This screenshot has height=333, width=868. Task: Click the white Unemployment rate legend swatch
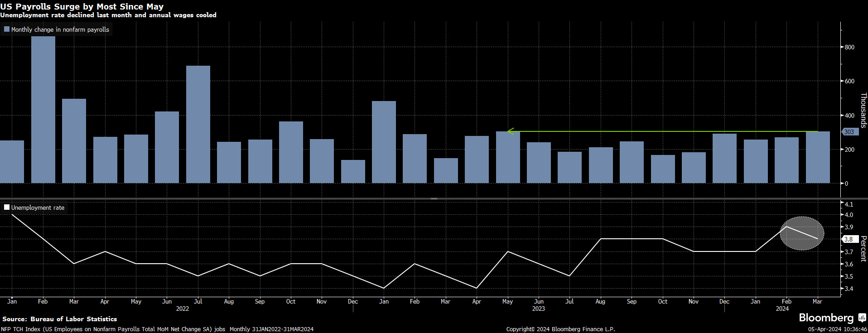(x=7, y=208)
